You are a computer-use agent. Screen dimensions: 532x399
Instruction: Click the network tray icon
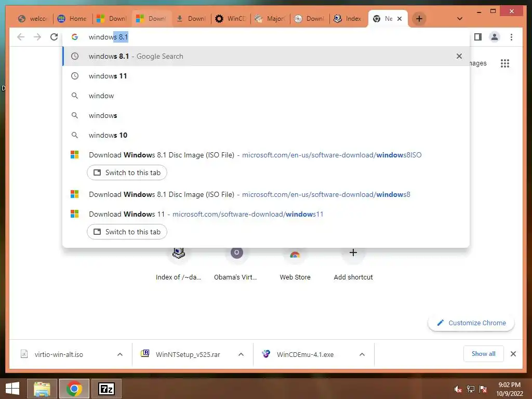pos(471,389)
